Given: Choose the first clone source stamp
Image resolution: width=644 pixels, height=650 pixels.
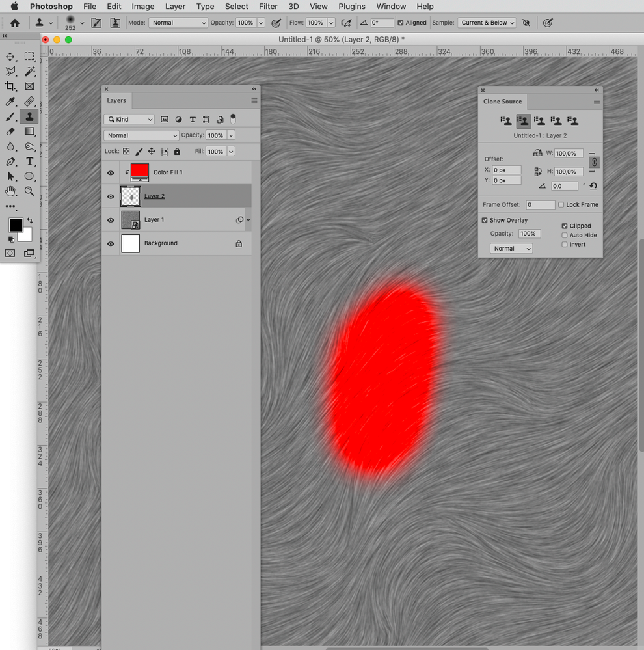Looking at the screenshot, I should tap(506, 121).
